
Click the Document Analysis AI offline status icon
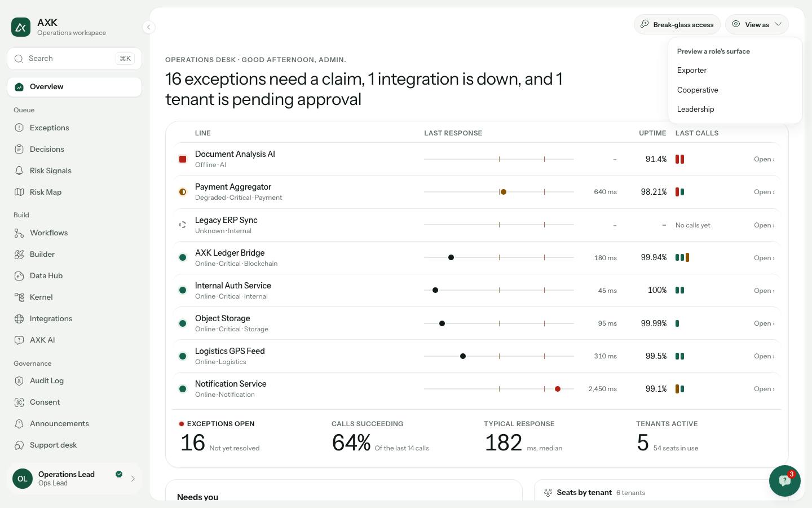183,159
